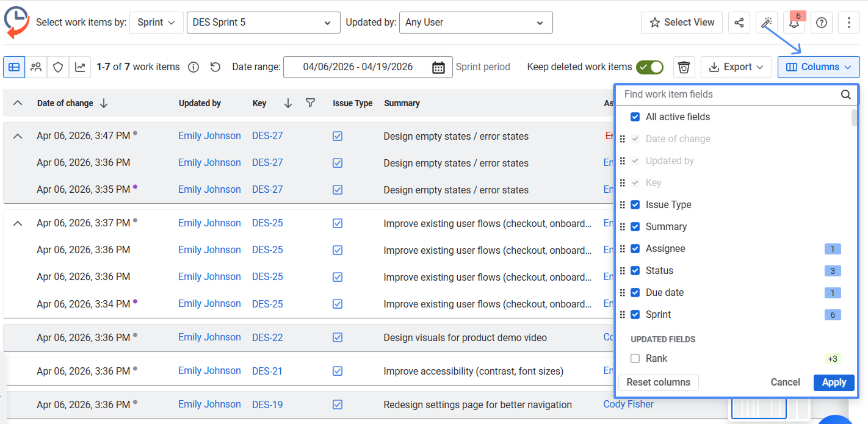Image resolution: width=868 pixels, height=424 pixels.
Task: Click the Find work item fields search box
Action: (x=729, y=95)
